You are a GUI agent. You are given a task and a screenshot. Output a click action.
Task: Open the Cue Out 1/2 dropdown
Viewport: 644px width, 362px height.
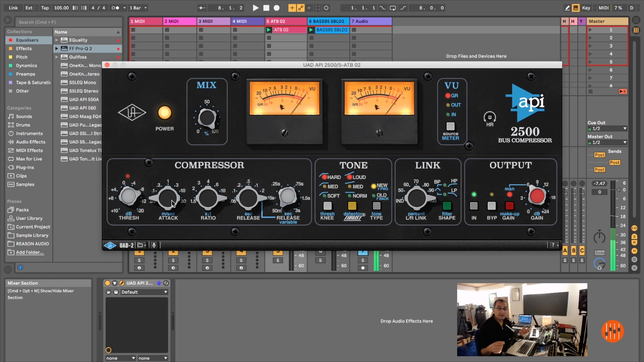pos(607,129)
